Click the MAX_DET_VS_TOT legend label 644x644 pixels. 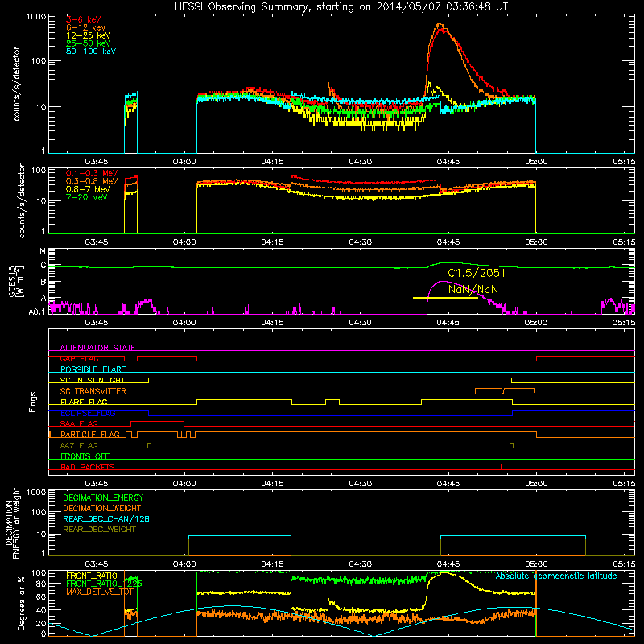(x=99, y=592)
